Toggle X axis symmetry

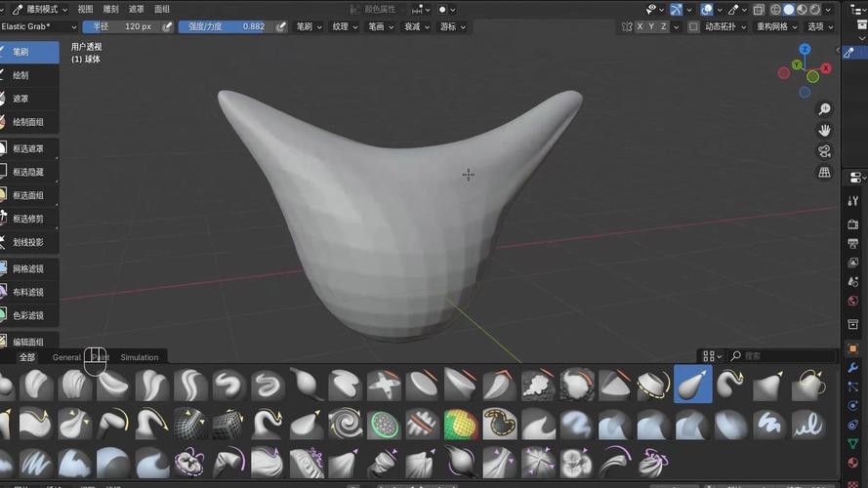coord(640,26)
